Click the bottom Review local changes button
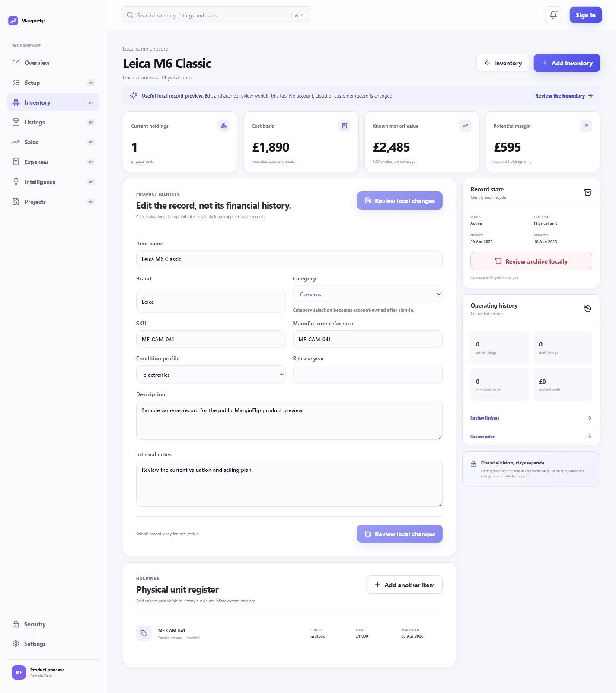Screen dimensions: 616x693 (x=399, y=534)
